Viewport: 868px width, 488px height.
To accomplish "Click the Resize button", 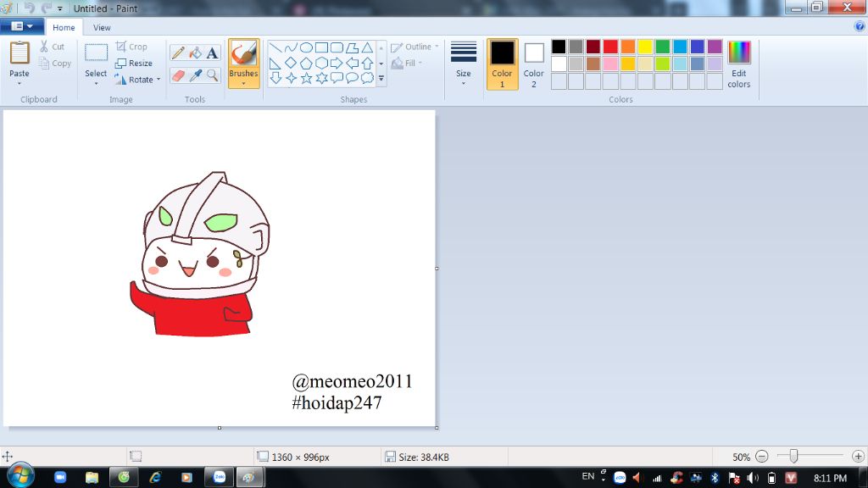I will [x=133, y=64].
